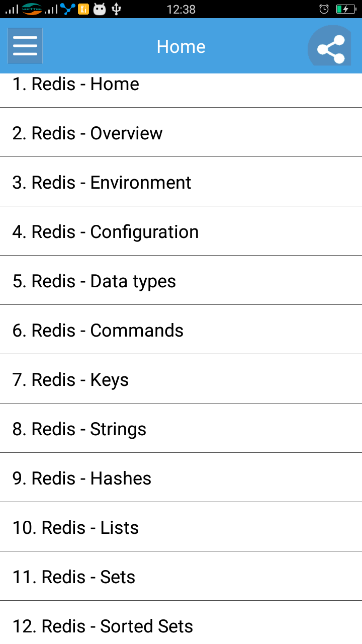Select Redis - Sets item
This screenshot has width=362, height=644.
click(x=181, y=576)
